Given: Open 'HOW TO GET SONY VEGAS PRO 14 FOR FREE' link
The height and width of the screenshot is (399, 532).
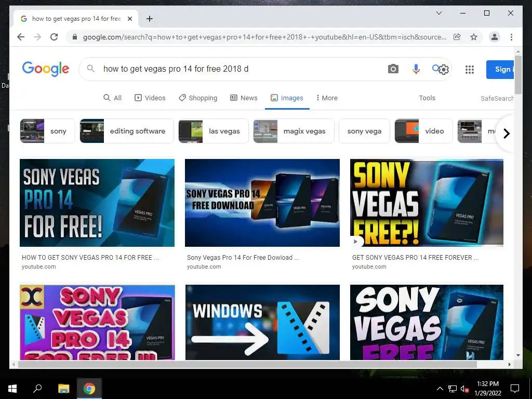Looking at the screenshot, I should pos(90,258).
